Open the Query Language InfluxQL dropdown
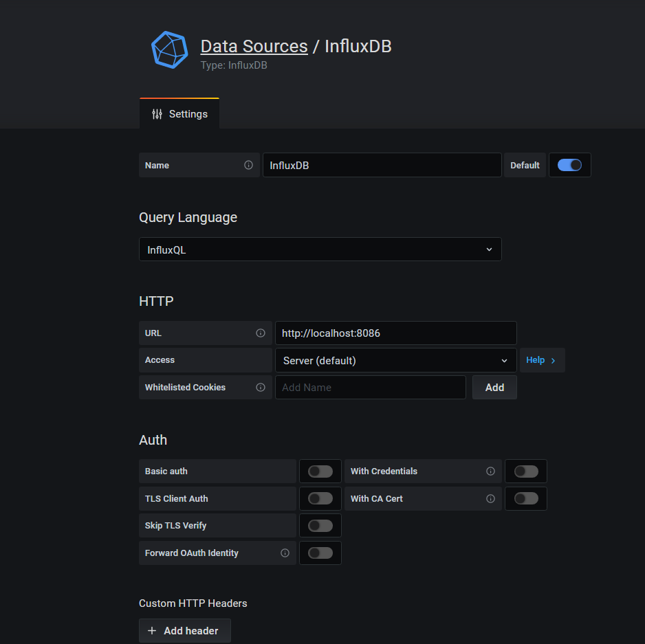Viewport: 645px width, 644px height. coord(320,249)
